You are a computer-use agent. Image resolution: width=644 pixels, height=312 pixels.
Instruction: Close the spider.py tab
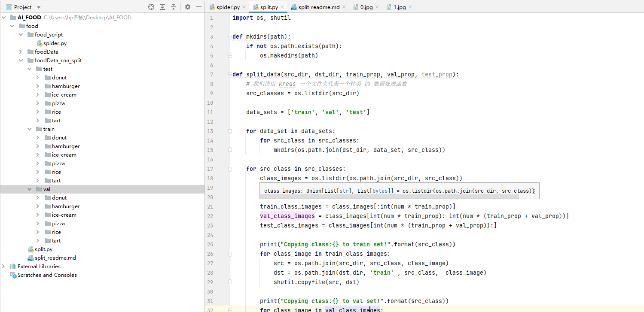(244, 7)
